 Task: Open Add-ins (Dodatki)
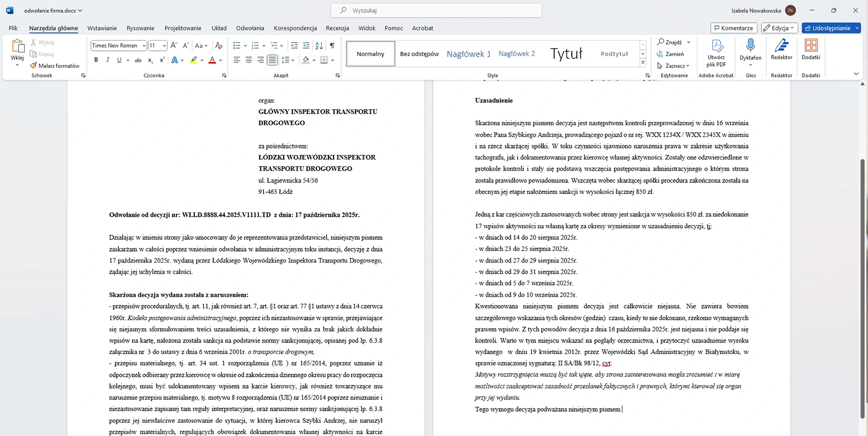(811, 50)
